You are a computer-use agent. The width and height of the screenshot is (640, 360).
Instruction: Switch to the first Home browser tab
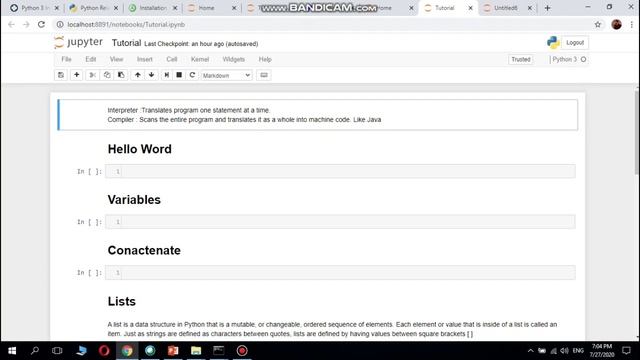(x=212, y=8)
